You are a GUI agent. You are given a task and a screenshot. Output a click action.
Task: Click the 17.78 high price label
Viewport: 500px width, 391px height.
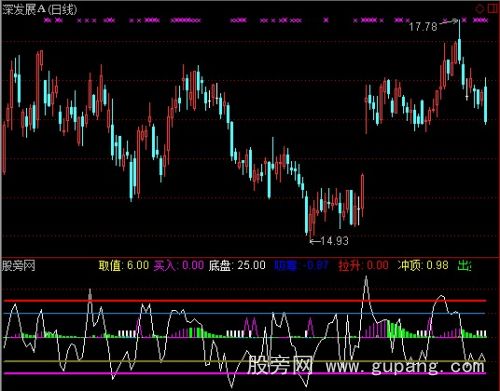[423, 27]
